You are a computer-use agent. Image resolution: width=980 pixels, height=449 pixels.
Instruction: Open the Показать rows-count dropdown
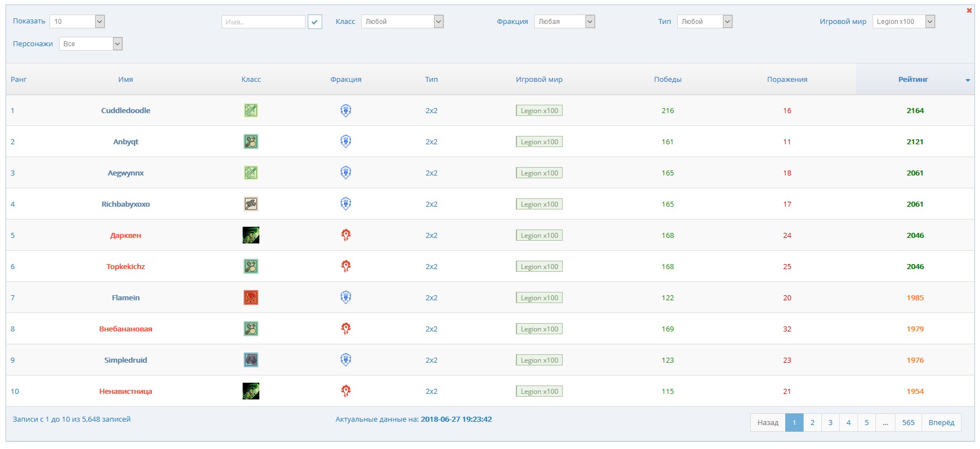[x=77, y=22]
